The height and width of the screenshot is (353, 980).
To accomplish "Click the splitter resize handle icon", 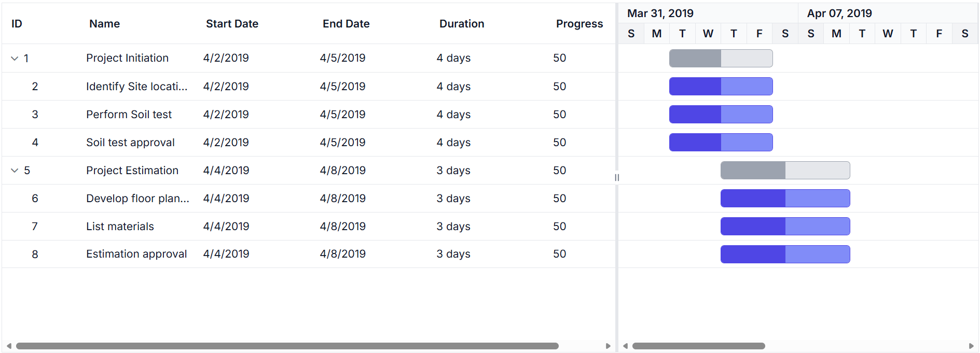I will coord(617,177).
